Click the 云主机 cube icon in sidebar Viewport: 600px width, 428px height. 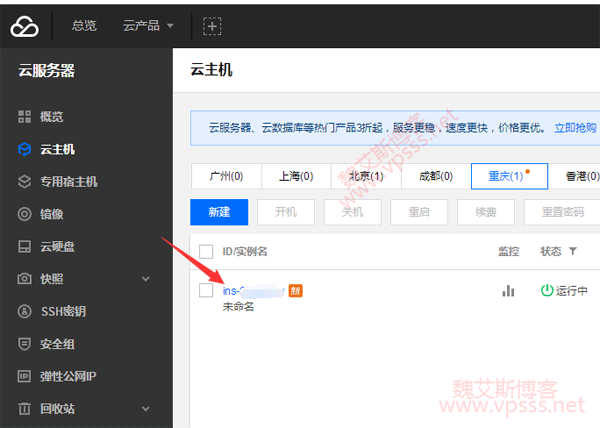click(x=24, y=149)
